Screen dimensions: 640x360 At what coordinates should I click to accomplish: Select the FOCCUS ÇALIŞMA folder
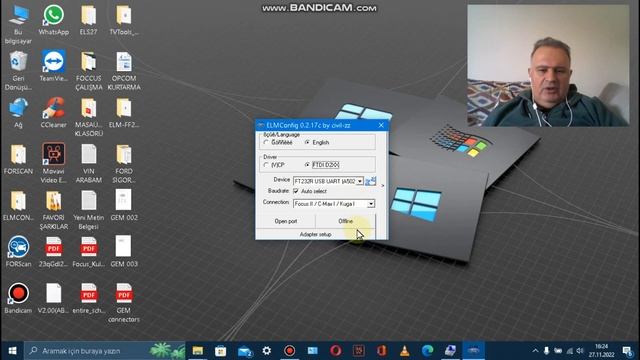(89, 71)
